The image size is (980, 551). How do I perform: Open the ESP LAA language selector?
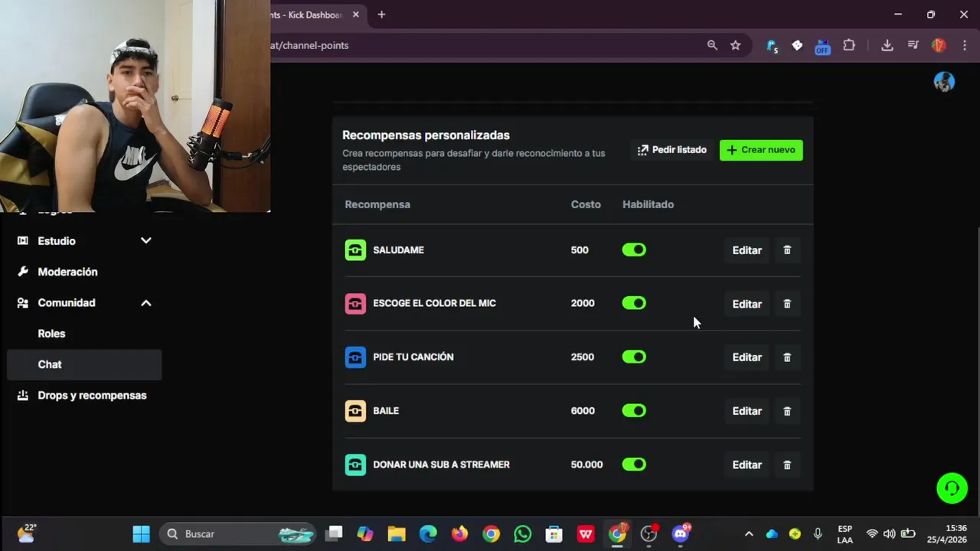pos(844,533)
